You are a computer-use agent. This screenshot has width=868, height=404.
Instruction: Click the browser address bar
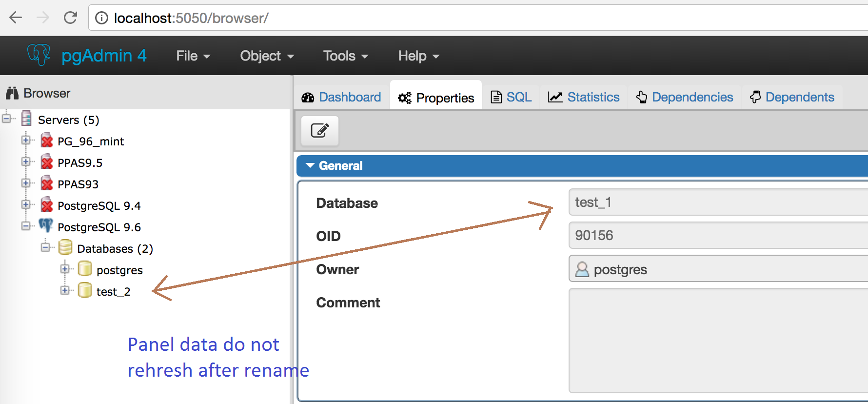[x=439, y=18]
